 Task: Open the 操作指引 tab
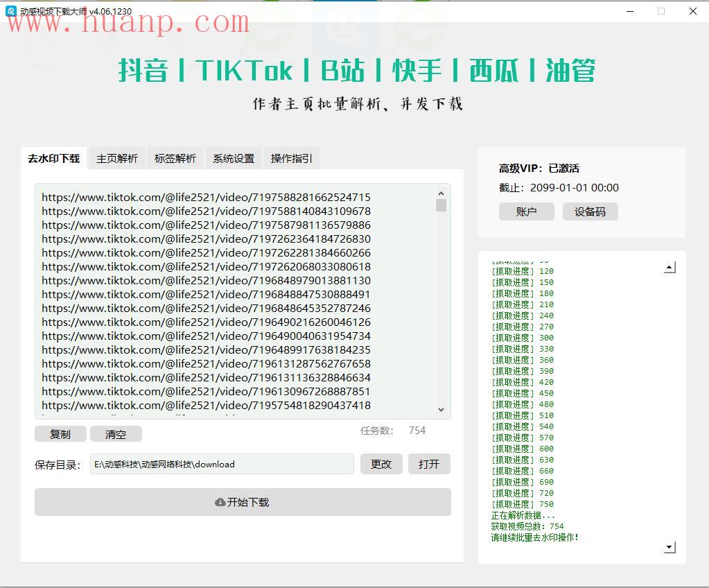click(292, 158)
